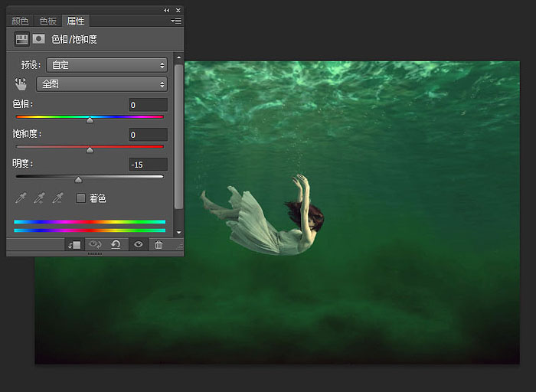Viewport: 536px width, 392px height.
Task: Open the 预设 preset dropdown
Action: tap(106, 65)
